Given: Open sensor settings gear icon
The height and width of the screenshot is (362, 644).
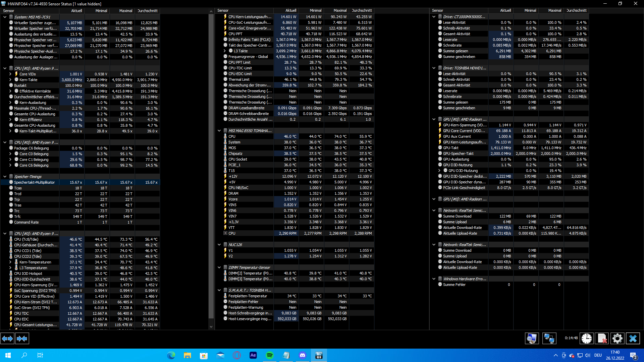Looking at the screenshot, I should [x=617, y=339].
